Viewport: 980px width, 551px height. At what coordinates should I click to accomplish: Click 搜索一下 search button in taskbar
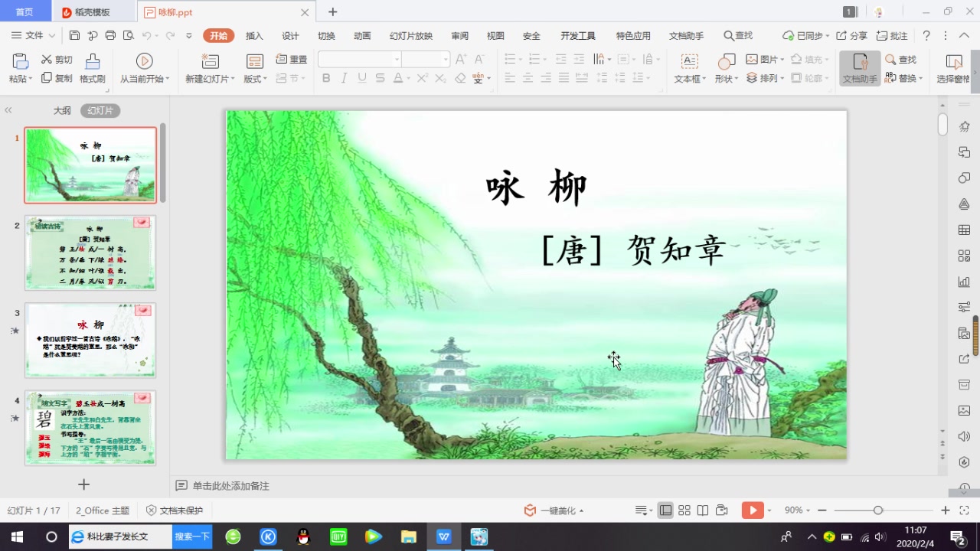point(192,536)
